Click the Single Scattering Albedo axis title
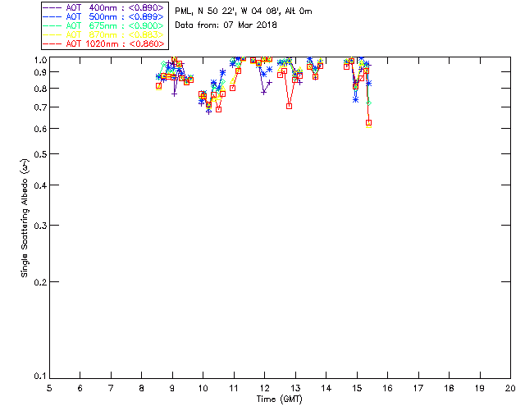Screen dimensions: 525x420 tap(25, 218)
